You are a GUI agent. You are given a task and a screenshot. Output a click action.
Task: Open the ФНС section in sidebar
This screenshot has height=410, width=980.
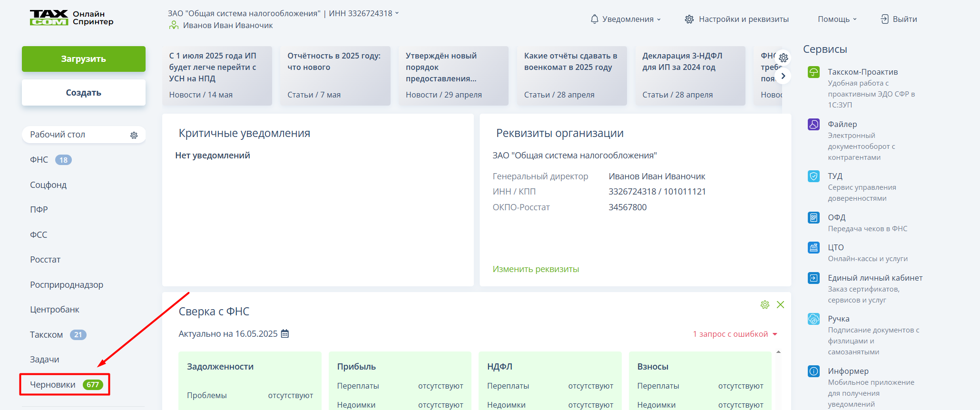39,160
